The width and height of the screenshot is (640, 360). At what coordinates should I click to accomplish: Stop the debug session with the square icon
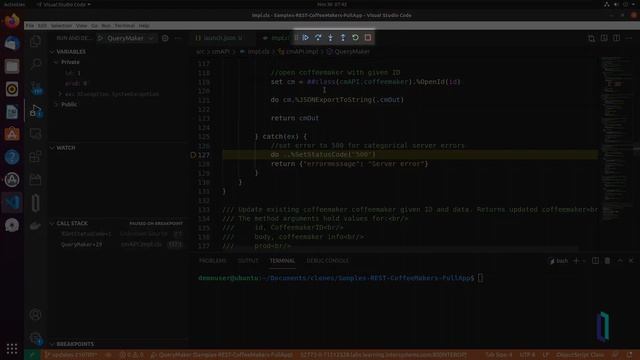coord(368,38)
